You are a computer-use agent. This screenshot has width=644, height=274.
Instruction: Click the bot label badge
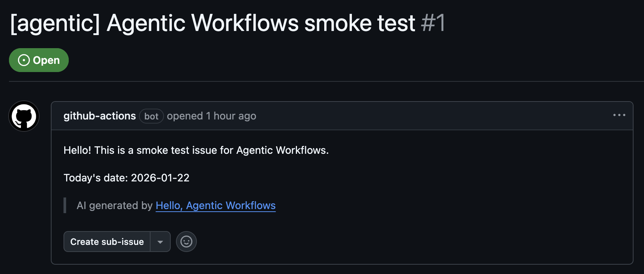(151, 116)
